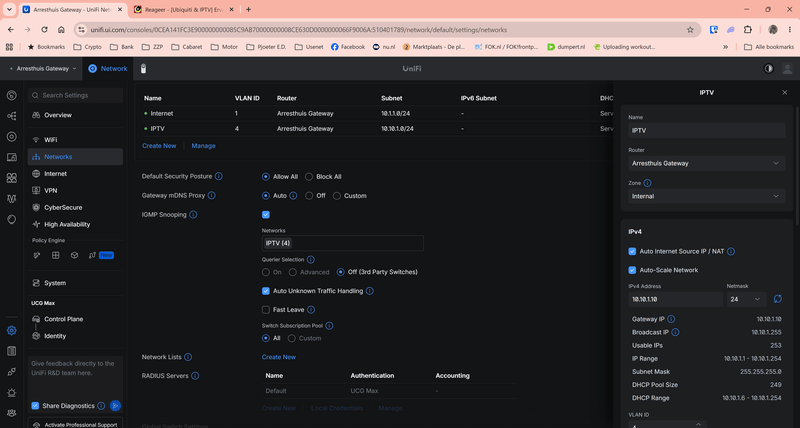Click the IPv4 Address field 10.10.1.10
Image resolution: width=800 pixels, height=428 pixels.
tap(675, 299)
